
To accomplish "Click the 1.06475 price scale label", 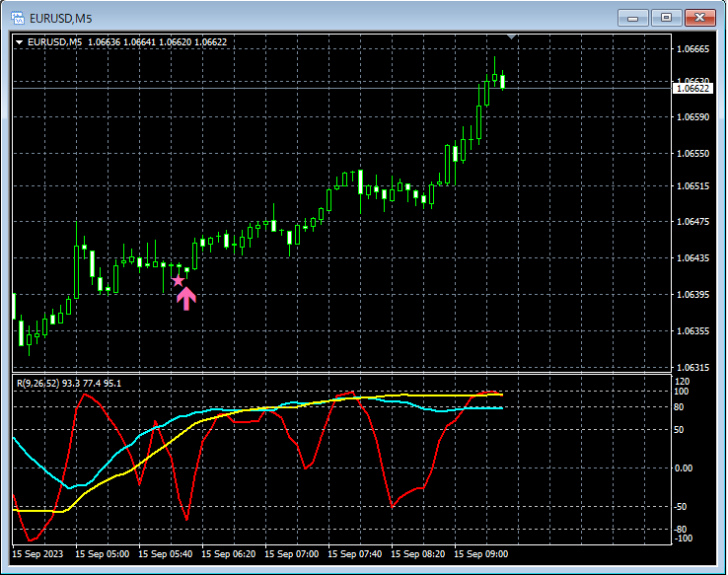I will [x=693, y=221].
